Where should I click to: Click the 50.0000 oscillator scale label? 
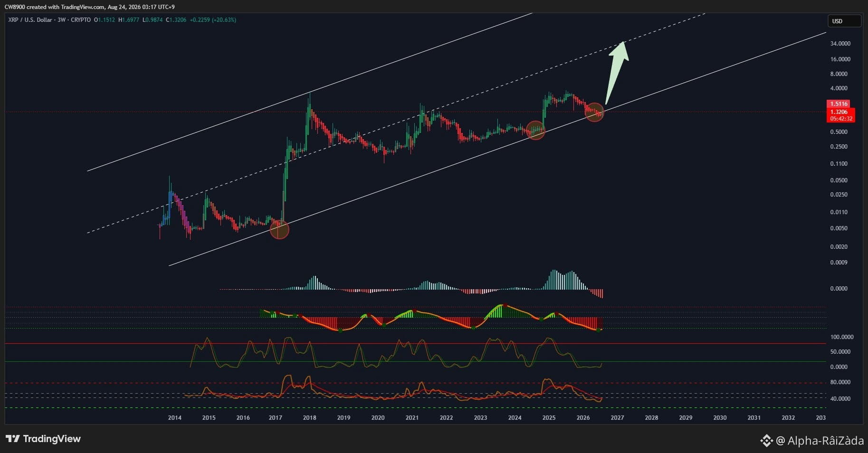(840, 352)
